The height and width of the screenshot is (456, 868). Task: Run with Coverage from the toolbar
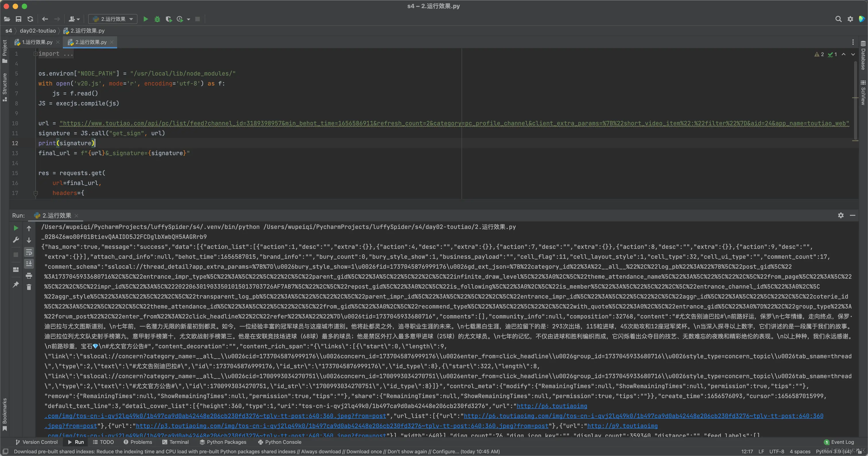[168, 19]
